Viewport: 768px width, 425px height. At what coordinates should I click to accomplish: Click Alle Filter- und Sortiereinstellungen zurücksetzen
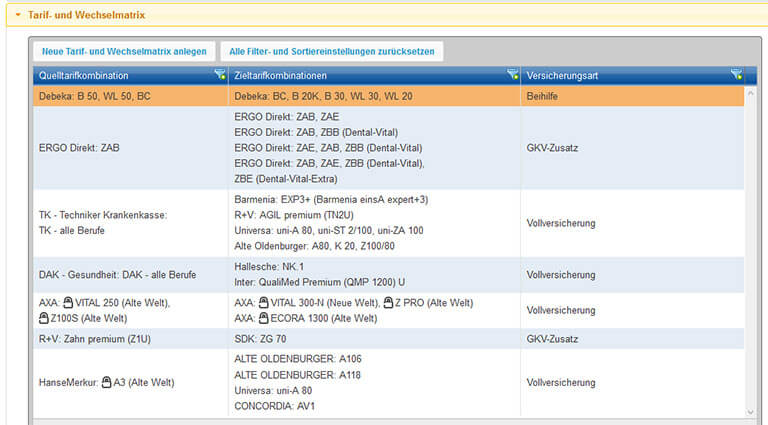[332, 51]
